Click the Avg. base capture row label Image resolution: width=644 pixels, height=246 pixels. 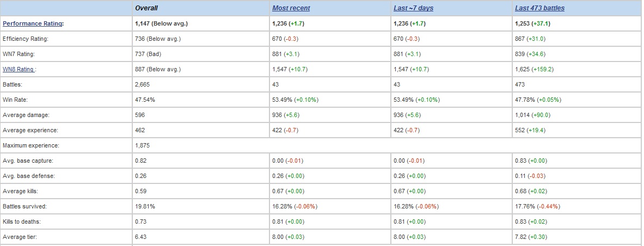[x=28, y=161]
